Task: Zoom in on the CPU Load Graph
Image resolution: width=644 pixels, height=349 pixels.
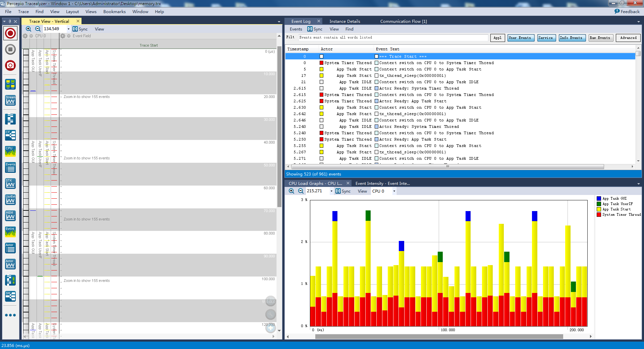Action: tap(291, 191)
